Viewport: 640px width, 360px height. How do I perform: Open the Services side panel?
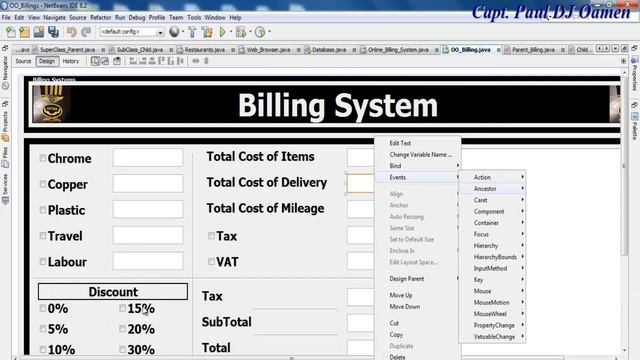[5, 189]
